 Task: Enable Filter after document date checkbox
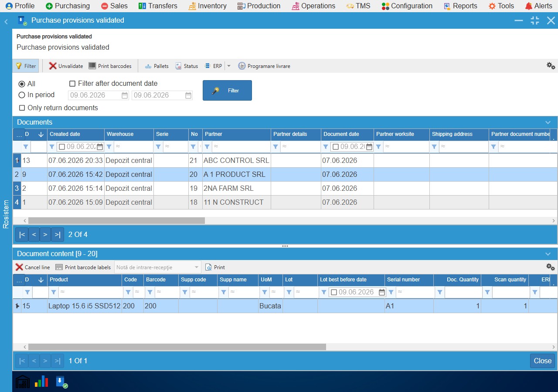coord(72,83)
